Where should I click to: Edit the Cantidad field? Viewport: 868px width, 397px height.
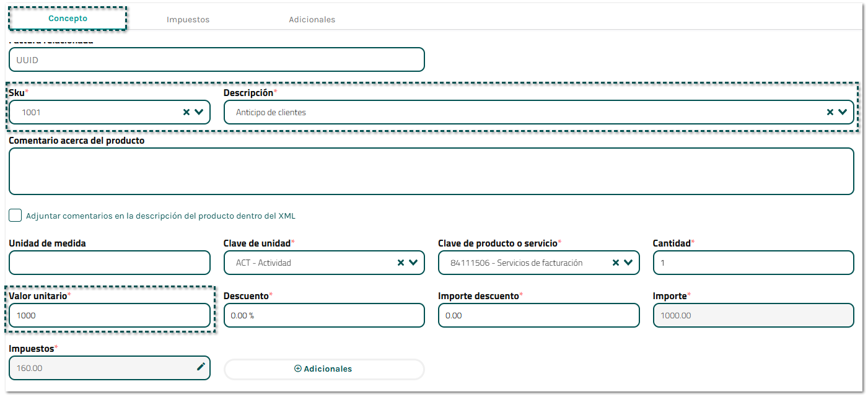753,263
